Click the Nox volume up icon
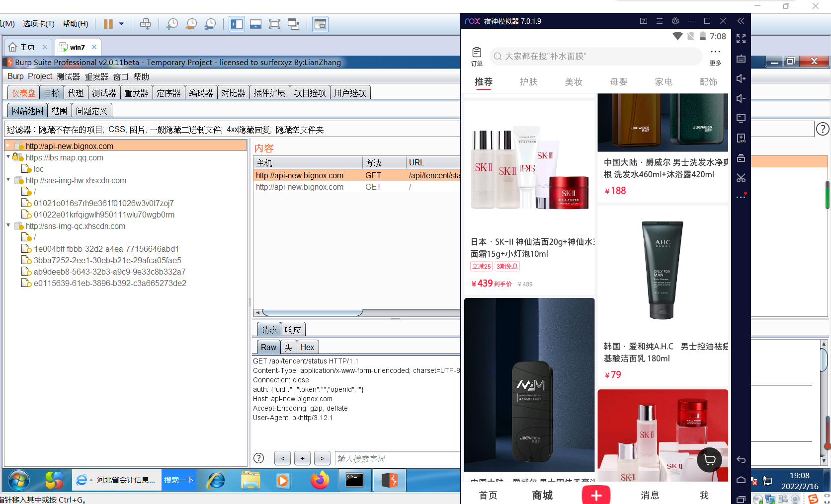 point(741,78)
